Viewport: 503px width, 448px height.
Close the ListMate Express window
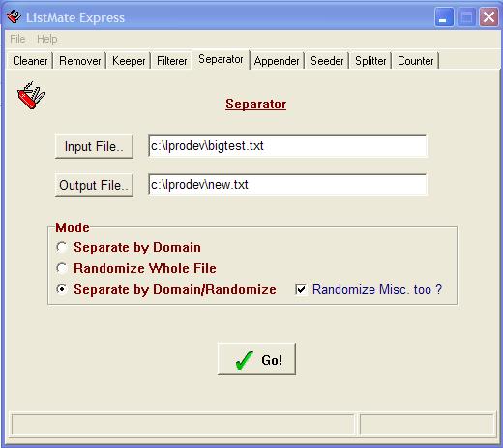coord(488,17)
